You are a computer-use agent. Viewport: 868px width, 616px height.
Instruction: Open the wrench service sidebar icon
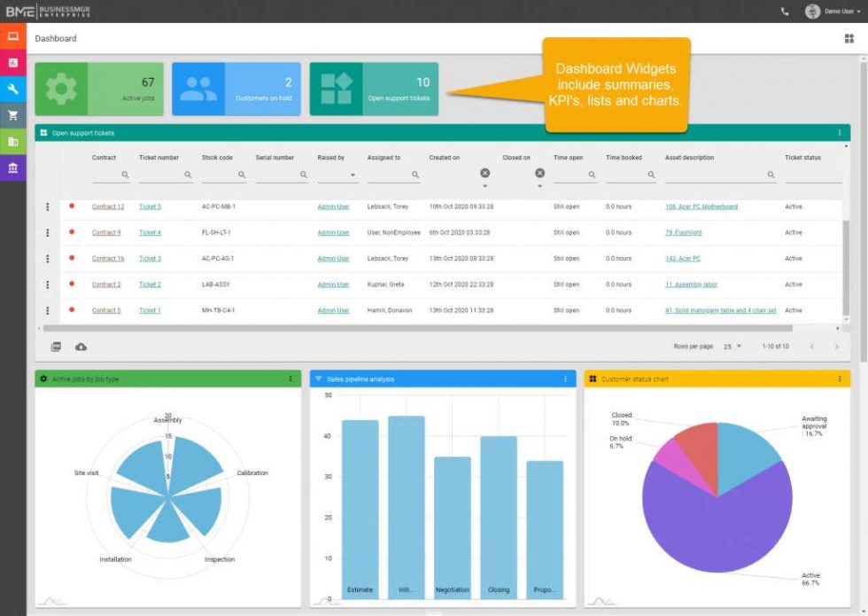13,89
